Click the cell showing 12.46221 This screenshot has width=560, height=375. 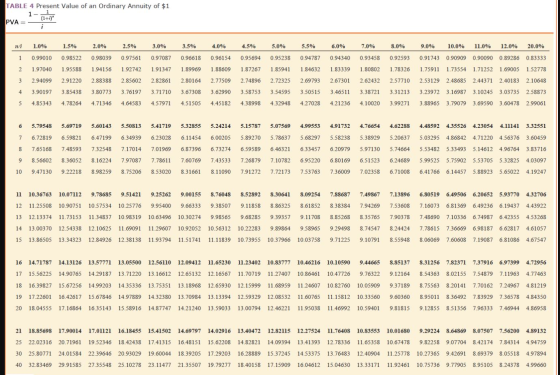(279, 308)
